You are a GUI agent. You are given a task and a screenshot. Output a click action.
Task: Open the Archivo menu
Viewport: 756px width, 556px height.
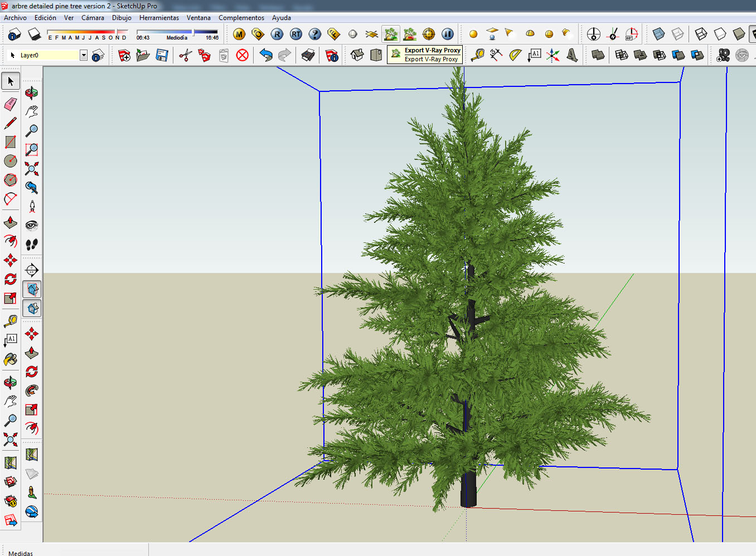15,18
